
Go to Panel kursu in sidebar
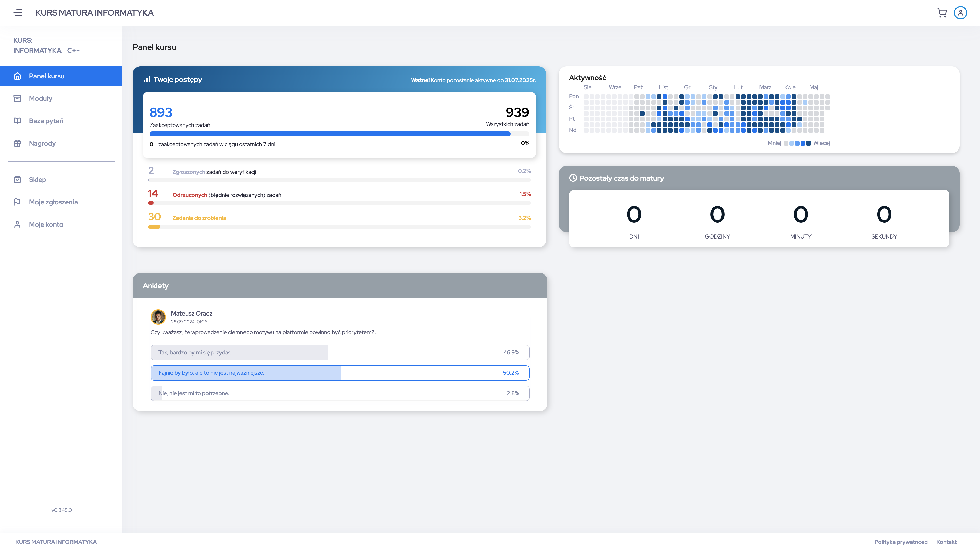click(61, 76)
